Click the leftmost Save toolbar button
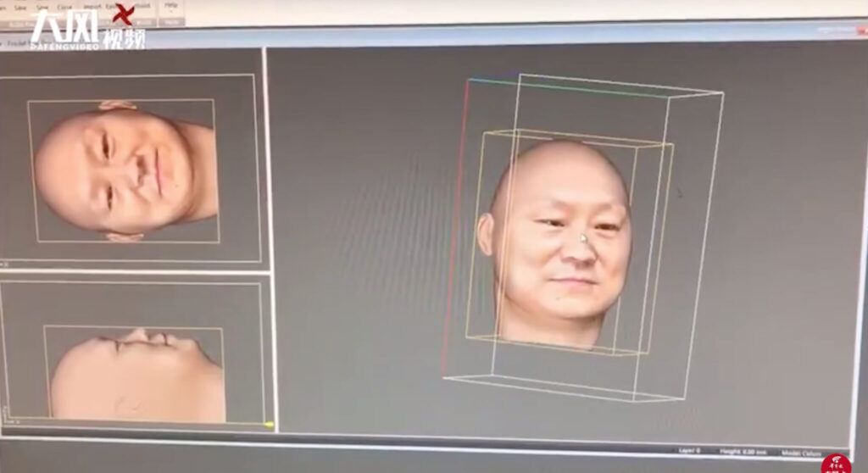Screen dimensions: 868x473 coord(19,7)
